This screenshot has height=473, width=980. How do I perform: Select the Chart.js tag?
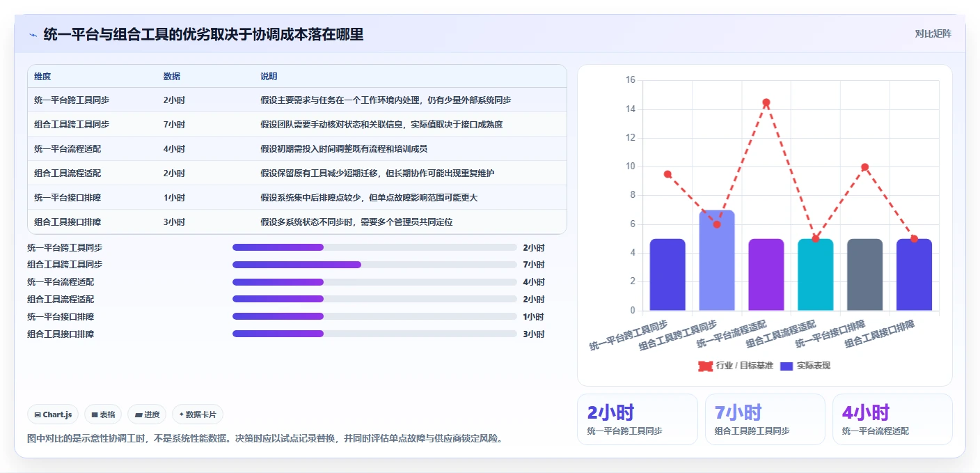[54, 414]
